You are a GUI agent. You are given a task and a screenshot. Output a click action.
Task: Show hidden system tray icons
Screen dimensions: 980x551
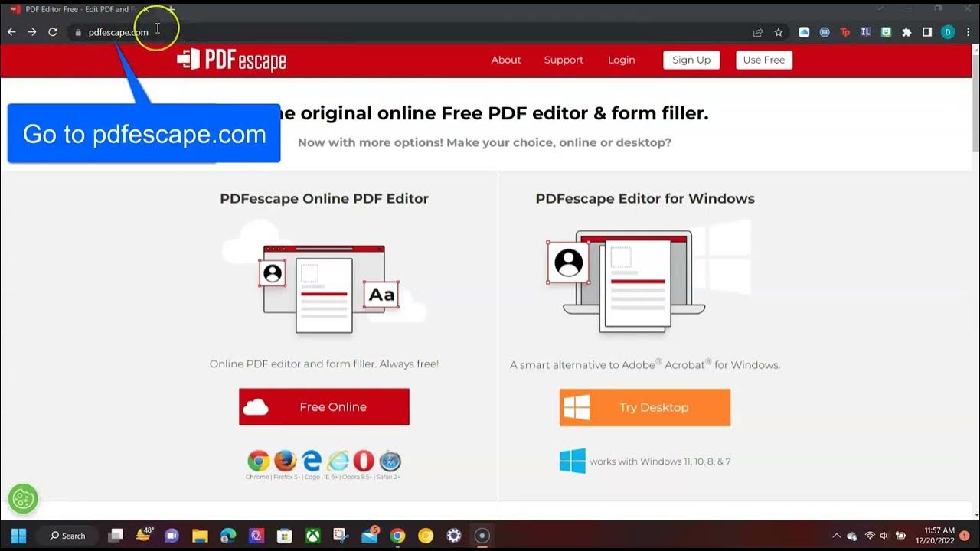pyautogui.click(x=836, y=536)
